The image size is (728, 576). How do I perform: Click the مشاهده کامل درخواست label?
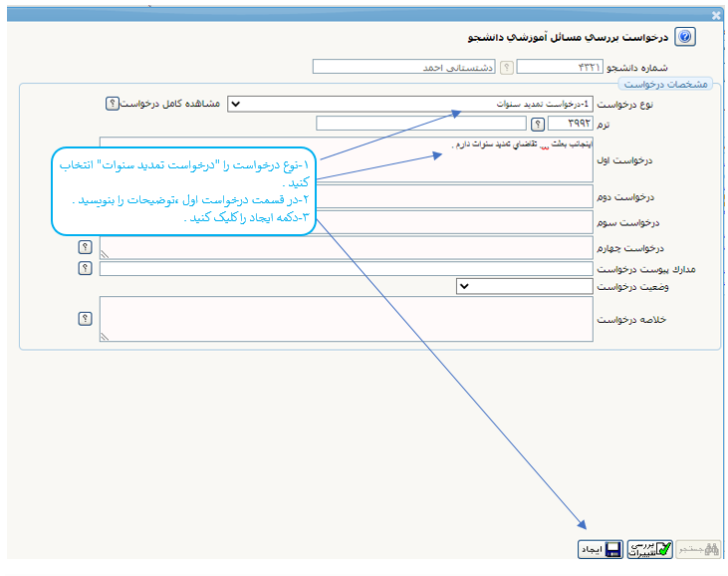coord(170,103)
